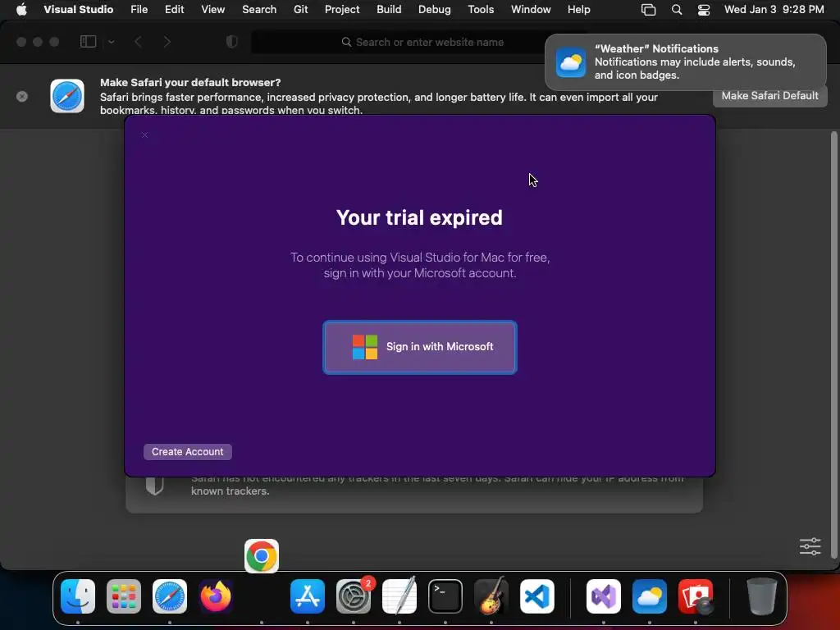Screen dimensions: 840x630
Task: Open the Tools menu
Action: [481, 10]
